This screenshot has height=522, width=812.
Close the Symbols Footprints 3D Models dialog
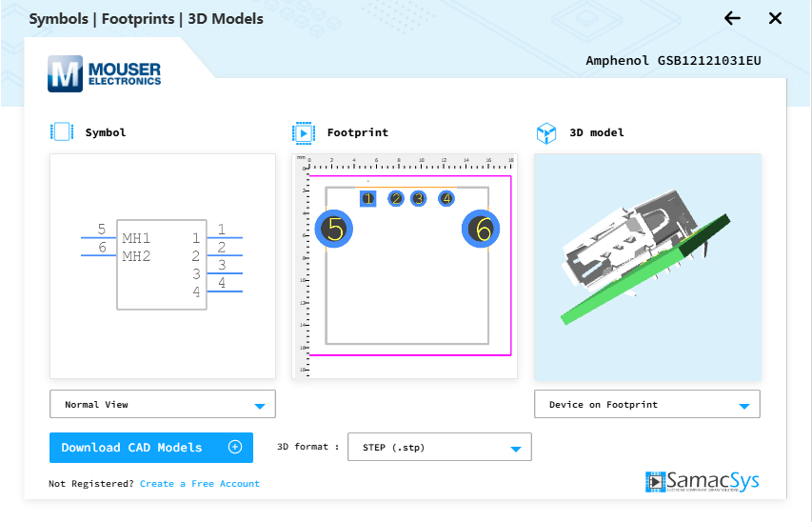pos(775,19)
